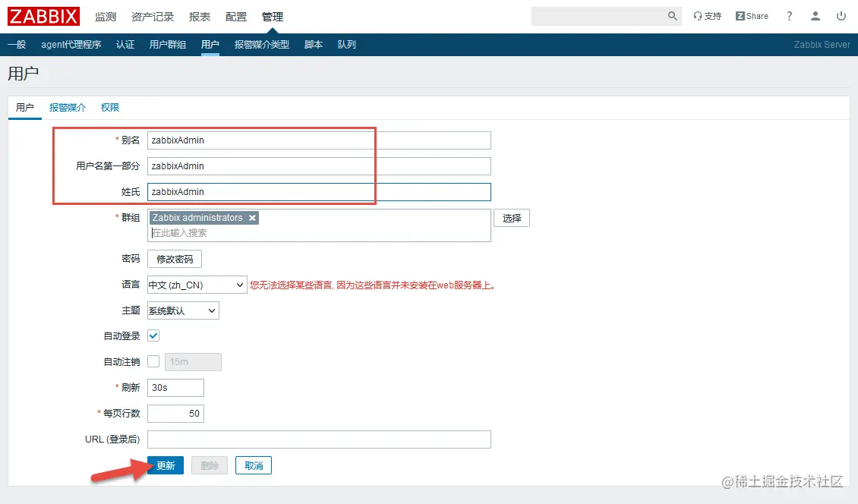The height and width of the screenshot is (504, 858).
Task: Click the 每页行数 field showing 50
Action: [175, 413]
